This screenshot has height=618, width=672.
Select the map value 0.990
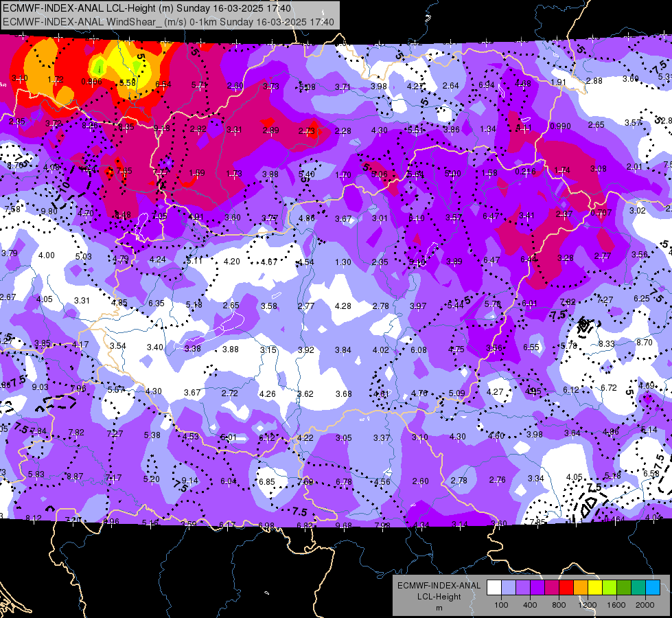(x=560, y=126)
